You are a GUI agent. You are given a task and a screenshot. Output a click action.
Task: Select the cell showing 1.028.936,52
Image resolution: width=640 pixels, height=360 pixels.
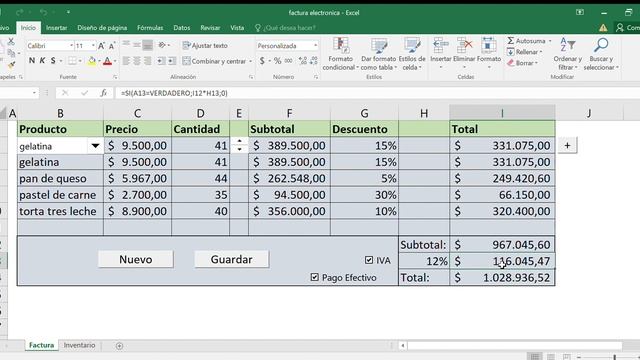click(502, 278)
